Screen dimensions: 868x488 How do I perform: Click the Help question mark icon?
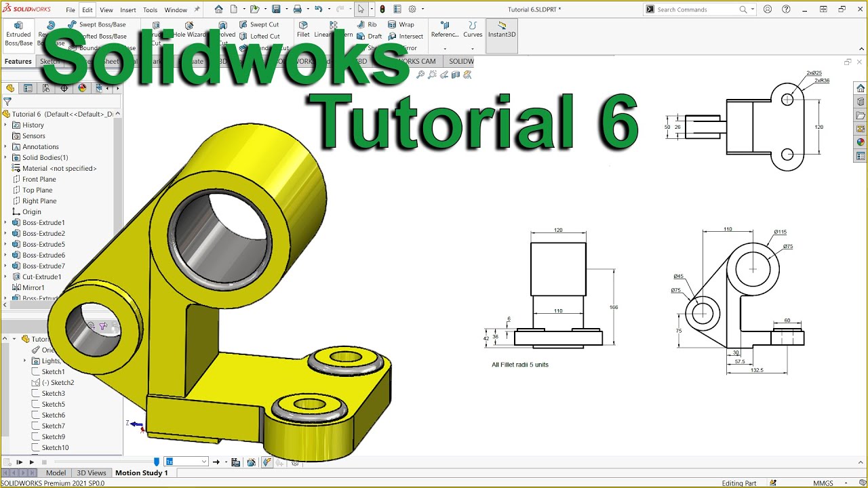pyautogui.click(x=786, y=9)
